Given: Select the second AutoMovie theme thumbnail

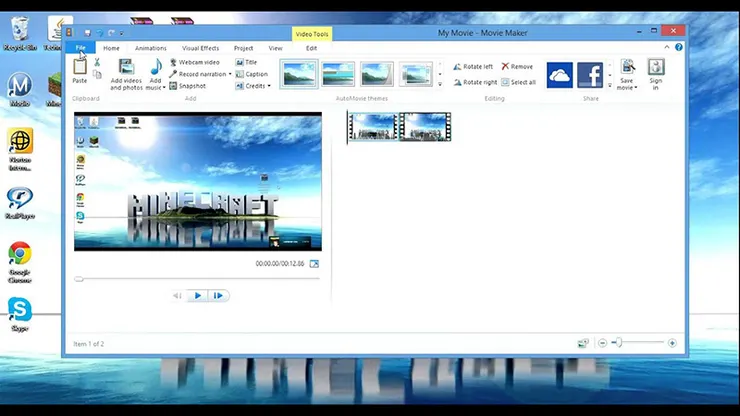Looking at the screenshot, I should click(338, 74).
